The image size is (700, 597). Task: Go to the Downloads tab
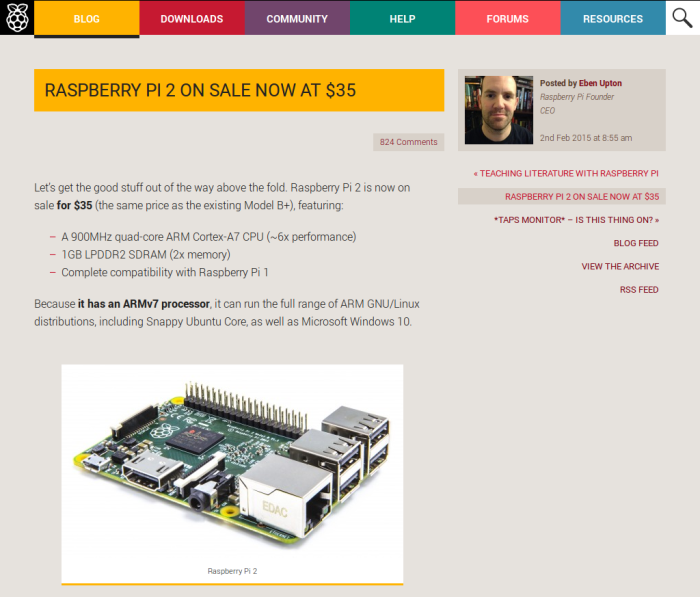pyautogui.click(x=192, y=19)
